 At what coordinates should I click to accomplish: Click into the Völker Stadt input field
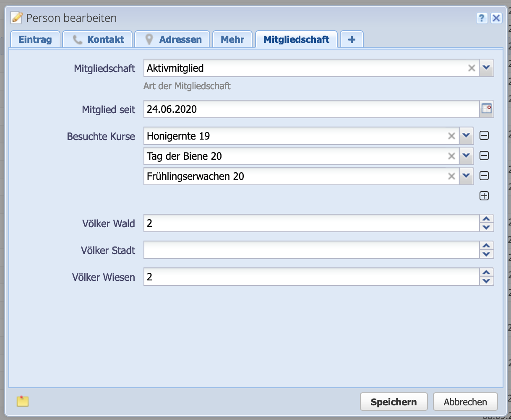click(311, 250)
